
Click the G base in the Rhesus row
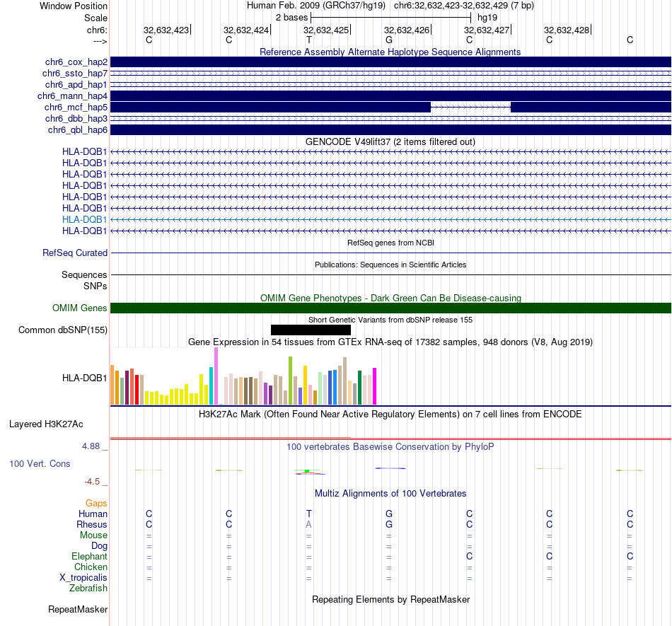[x=389, y=524]
